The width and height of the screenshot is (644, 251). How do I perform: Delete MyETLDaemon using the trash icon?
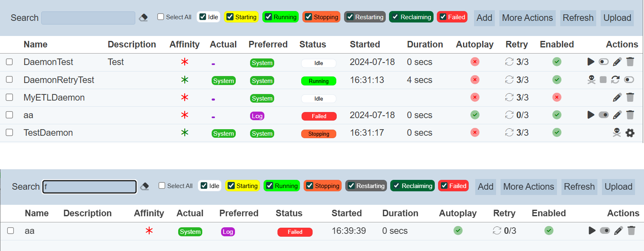630,97
